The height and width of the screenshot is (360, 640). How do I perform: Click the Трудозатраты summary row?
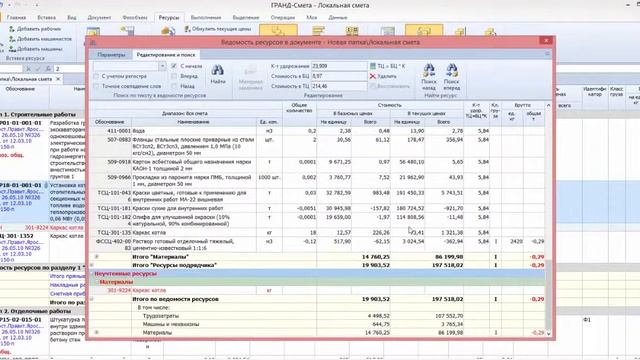tap(317, 316)
